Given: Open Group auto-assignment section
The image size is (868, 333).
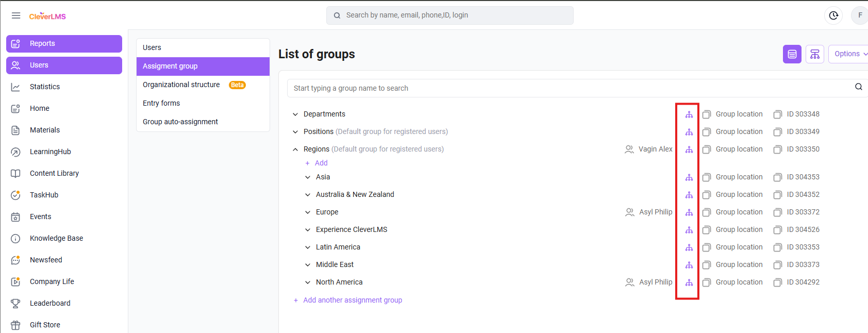Looking at the screenshot, I should (180, 122).
